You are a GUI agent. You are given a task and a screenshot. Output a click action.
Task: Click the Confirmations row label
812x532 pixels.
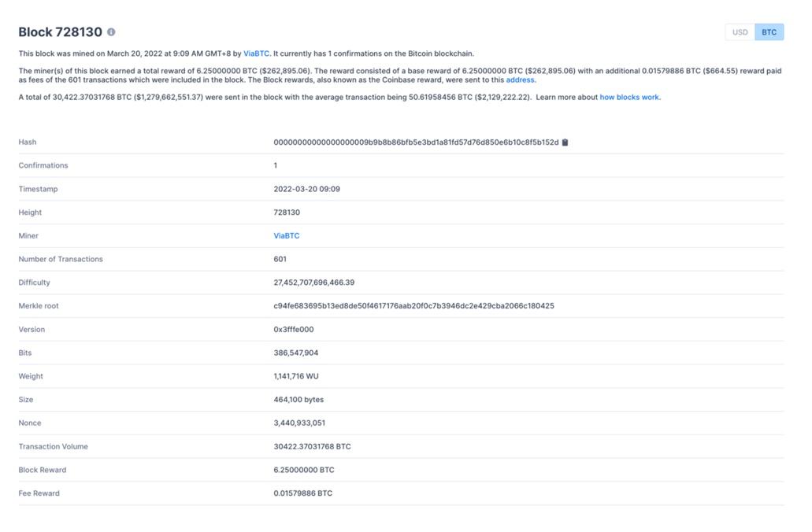[43, 165]
